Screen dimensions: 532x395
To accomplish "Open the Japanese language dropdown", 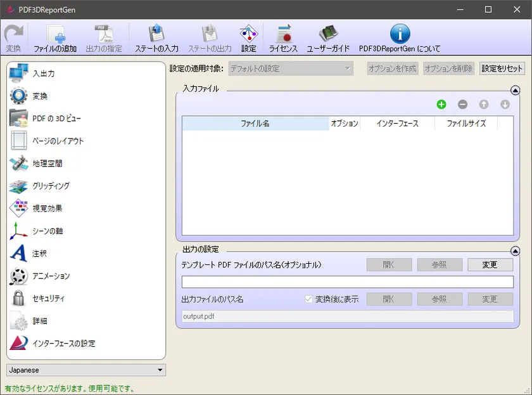I will (86, 370).
